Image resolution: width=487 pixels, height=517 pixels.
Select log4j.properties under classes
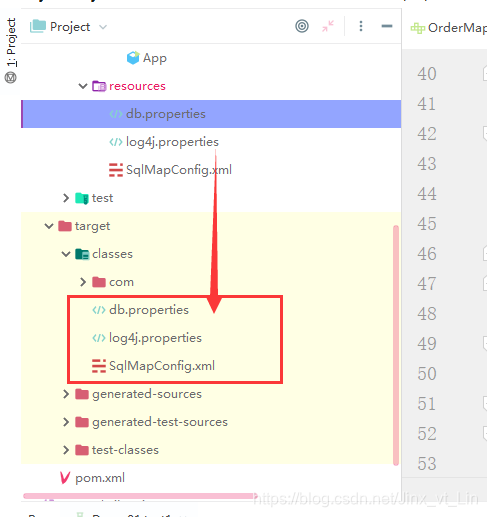155,338
